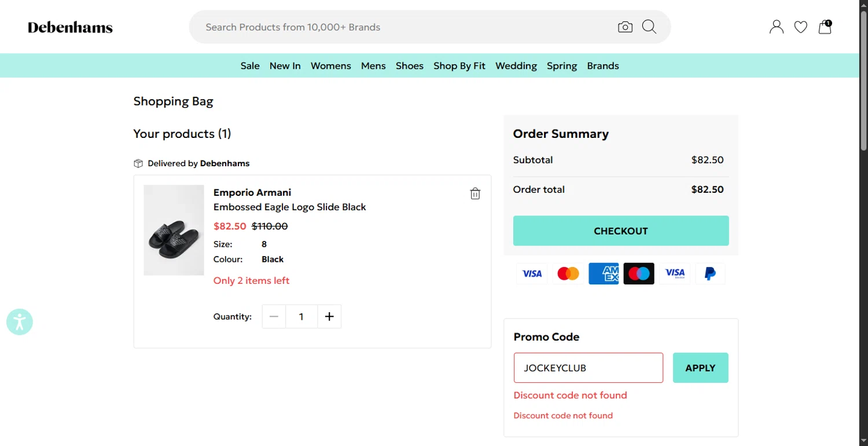Click the magnifying glass search icon
Image resolution: width=868 pixels, height=446 pixels.
tap(649, 27)
